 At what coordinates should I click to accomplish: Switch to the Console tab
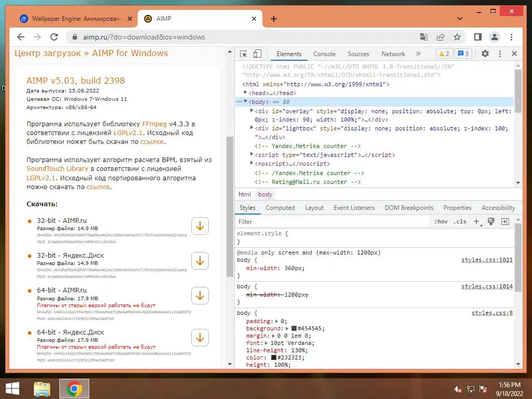click(x=324, y=54)
